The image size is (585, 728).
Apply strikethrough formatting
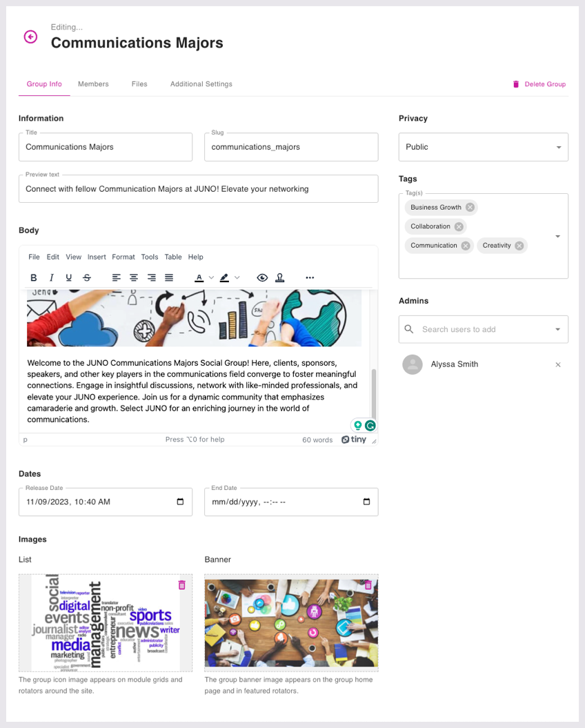coord(87,277)
